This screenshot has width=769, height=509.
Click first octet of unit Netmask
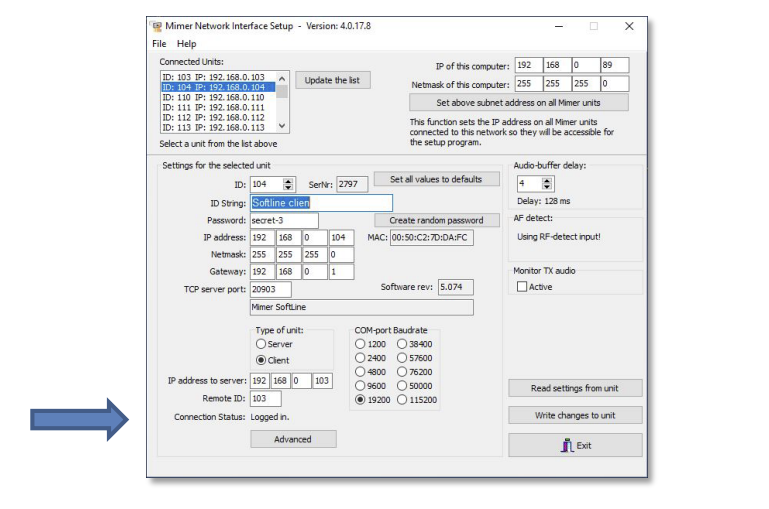click(262, 254)
